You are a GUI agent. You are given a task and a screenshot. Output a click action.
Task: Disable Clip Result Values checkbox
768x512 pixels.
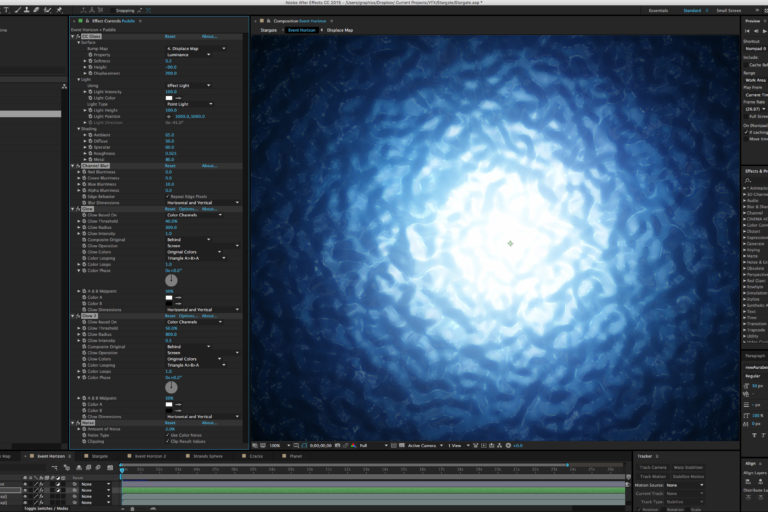coord(168,441)
